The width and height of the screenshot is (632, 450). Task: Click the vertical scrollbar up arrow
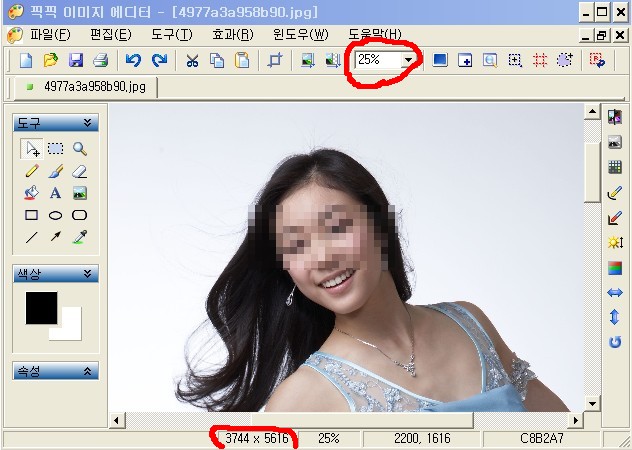592,112
